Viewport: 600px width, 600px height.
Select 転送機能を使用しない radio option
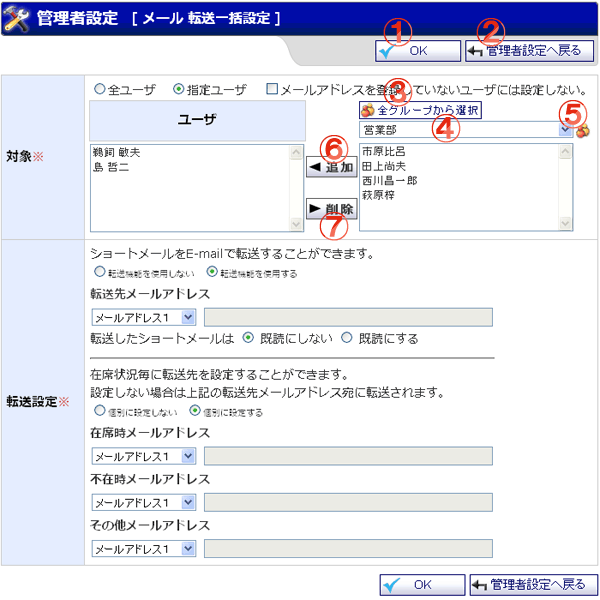98,271
